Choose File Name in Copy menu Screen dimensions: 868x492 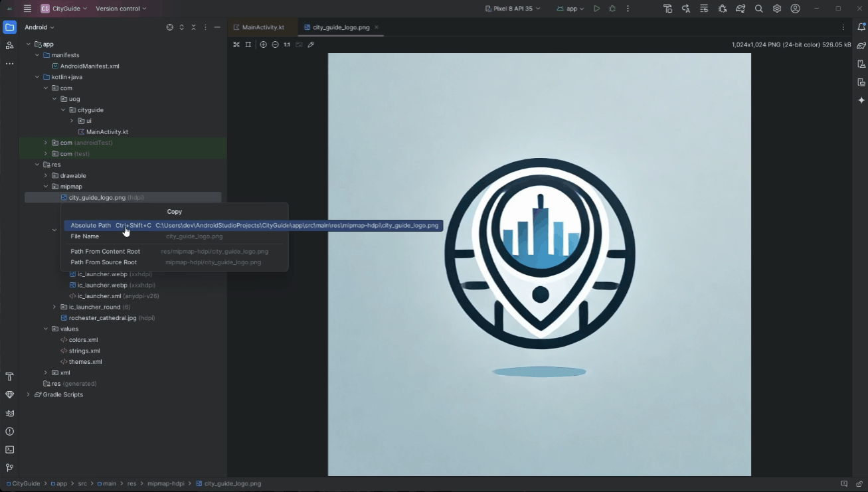pyautogui.click(x=175, y=236)
